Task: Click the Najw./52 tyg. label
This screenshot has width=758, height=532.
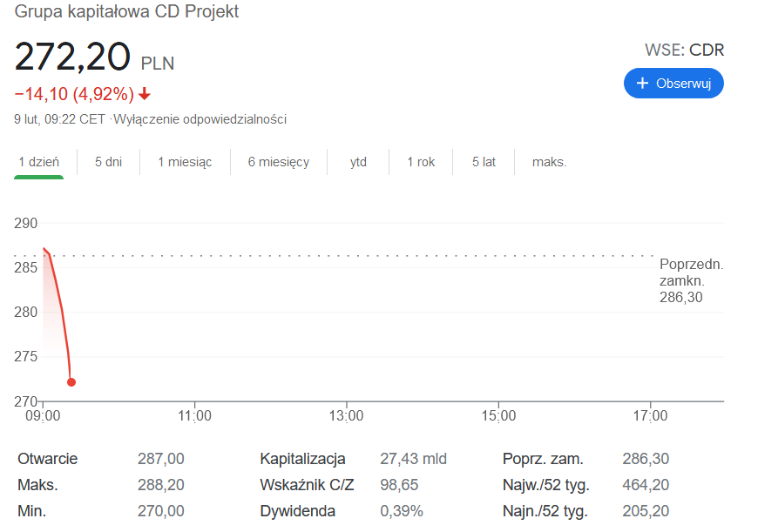Action: tap(546, 485)
